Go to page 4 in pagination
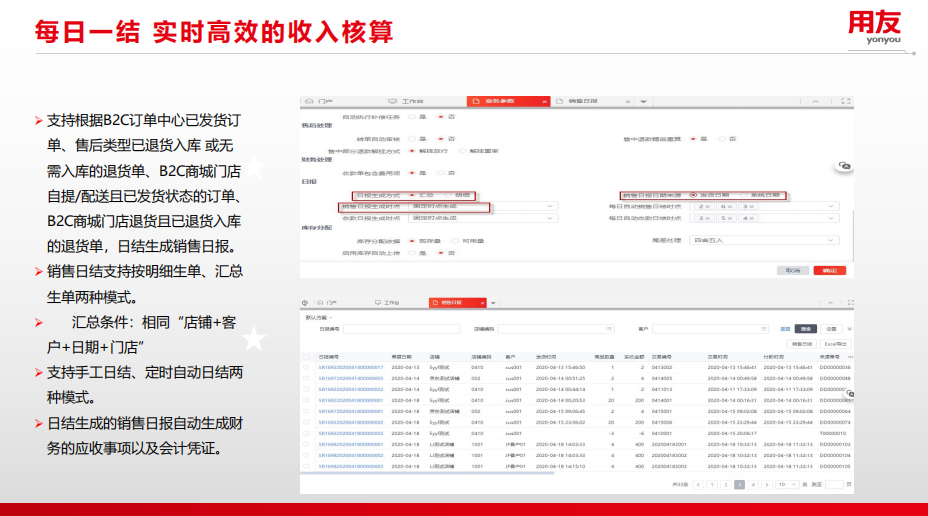This screenshot has height=516, width=928. pos(753,485)
